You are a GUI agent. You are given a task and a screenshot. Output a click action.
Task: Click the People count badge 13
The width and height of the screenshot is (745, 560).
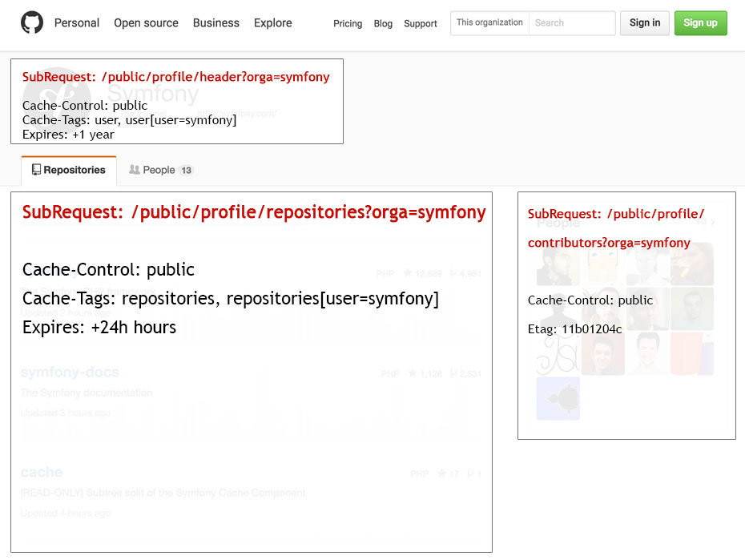[x=186, y=170]
